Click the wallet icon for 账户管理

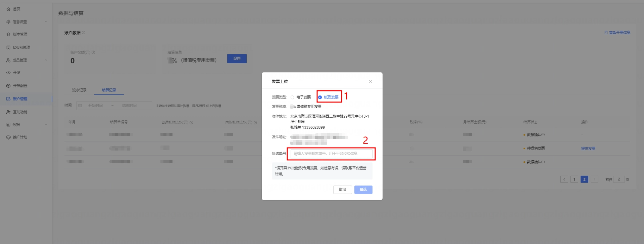pos(8,99)
